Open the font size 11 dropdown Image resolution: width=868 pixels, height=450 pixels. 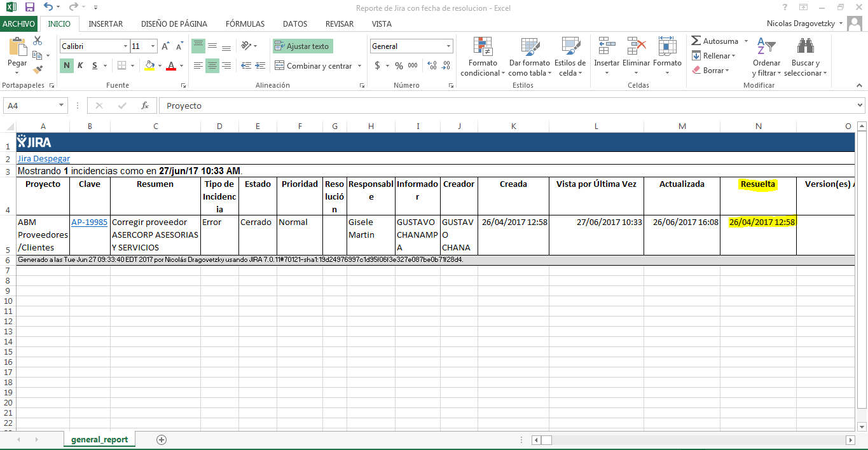tap(153, 46)
